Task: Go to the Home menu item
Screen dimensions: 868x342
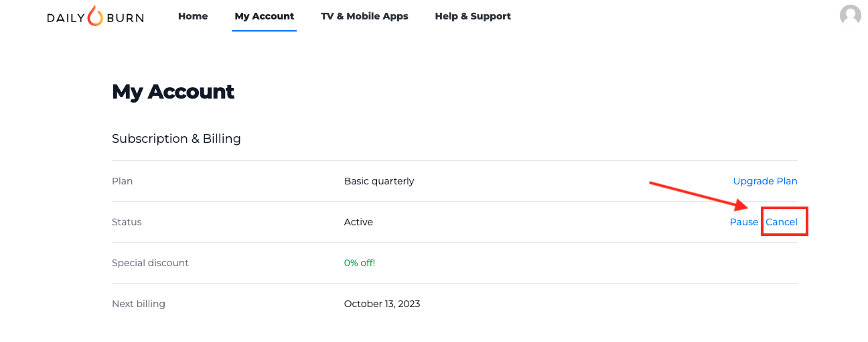Action: tap(193, 16)
